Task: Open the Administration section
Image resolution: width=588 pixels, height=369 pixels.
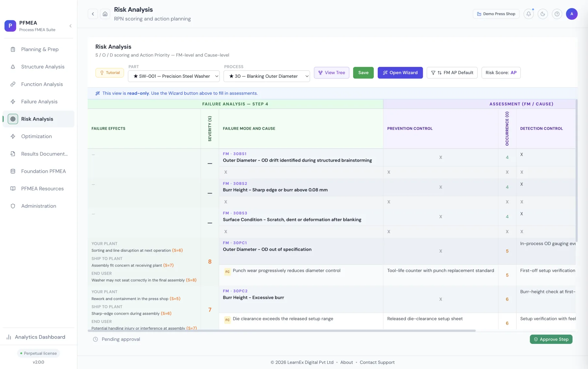Action: pyautogui.click(x=39, y=206)
